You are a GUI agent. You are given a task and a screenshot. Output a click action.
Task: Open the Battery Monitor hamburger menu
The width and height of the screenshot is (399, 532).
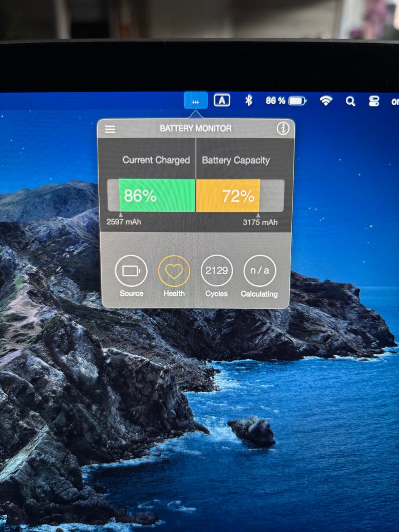click(x=110, y=129)
